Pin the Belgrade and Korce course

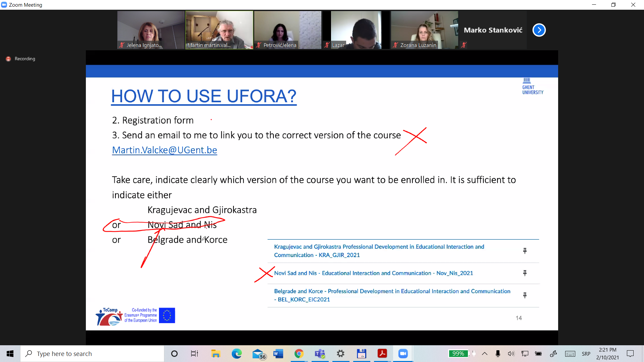(525, 295)
